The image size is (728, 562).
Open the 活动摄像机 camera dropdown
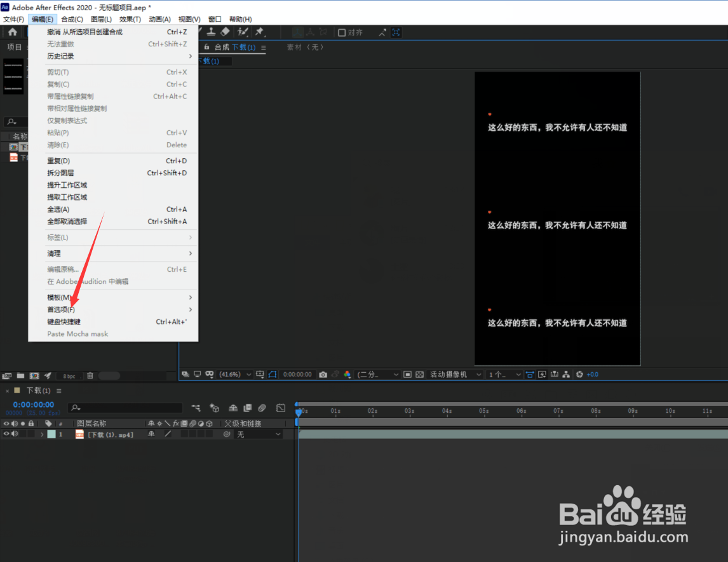[x=455, y=375]
